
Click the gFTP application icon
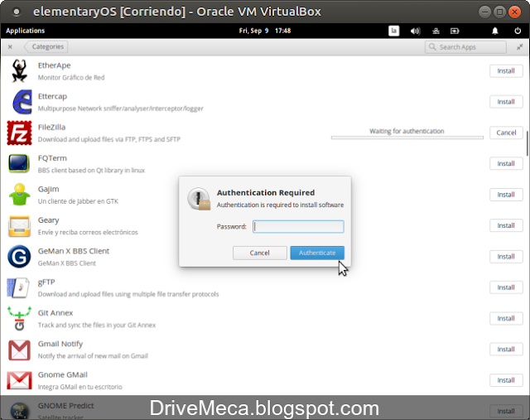coord(18,287)
